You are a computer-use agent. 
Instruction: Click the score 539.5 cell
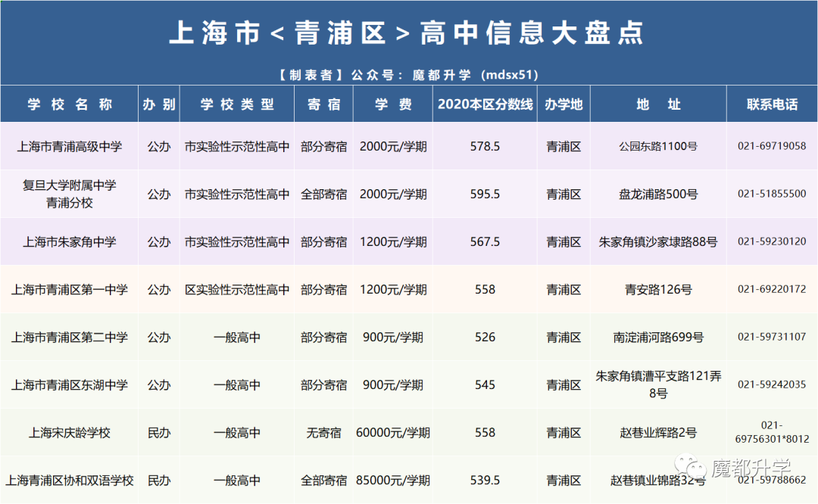(x=485, y=481)
